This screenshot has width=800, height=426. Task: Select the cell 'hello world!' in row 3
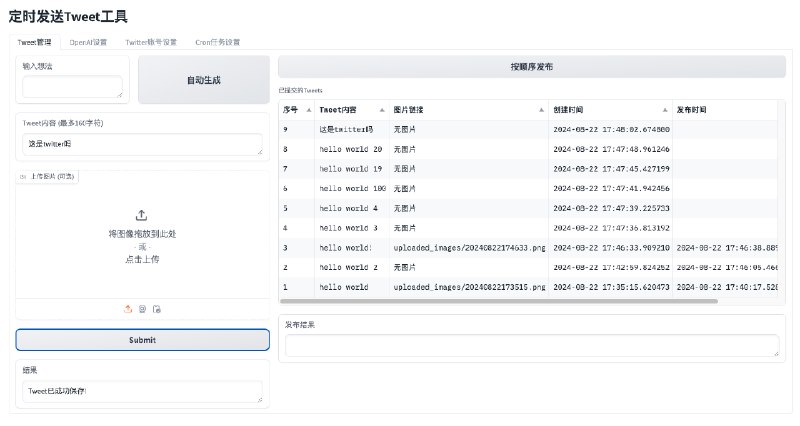352,248
